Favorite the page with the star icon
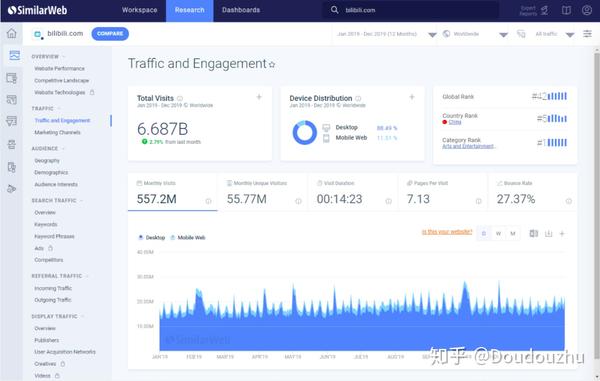Screen dimensions: 600x381 272,65
